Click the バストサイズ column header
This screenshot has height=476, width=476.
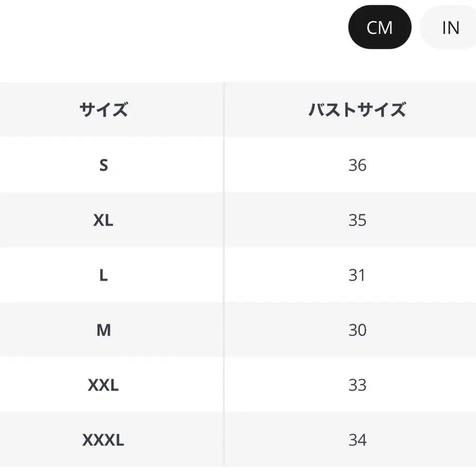click(357, 109)
